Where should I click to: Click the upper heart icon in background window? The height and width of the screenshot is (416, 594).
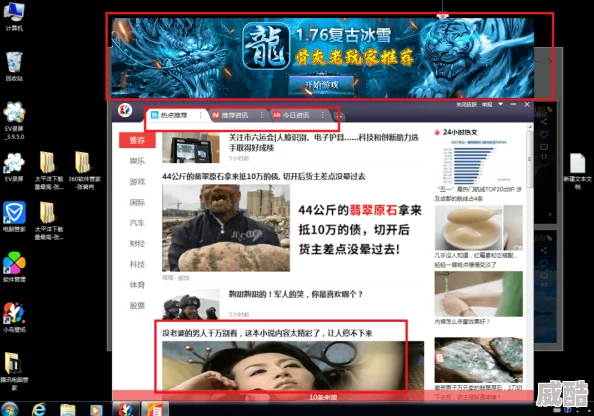tap(544, 134)
